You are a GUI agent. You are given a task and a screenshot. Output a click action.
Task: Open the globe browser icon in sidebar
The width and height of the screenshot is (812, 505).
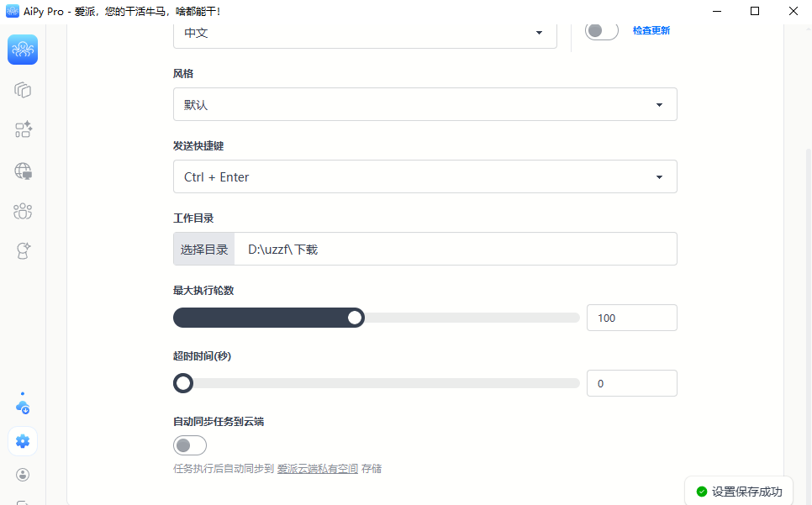coord(22,171)
